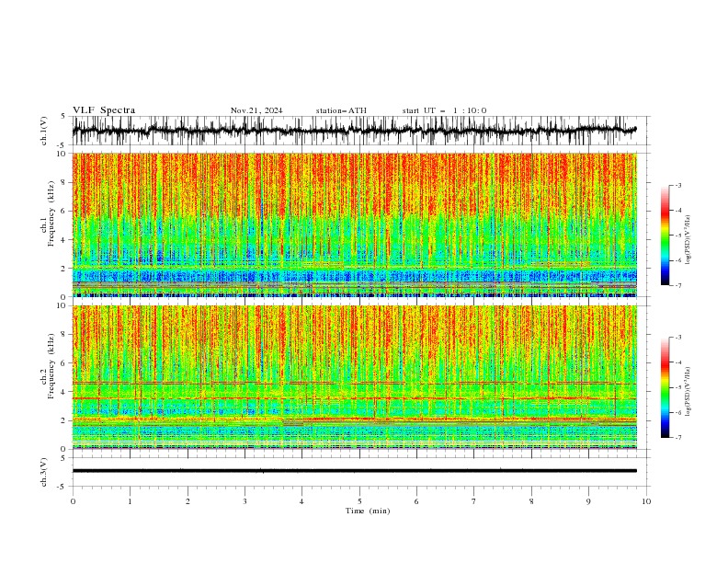Image resolution: width=728 pixels, height=563 pixels.
Task: Click time axis tick label '1'
Action: point(130,501)
